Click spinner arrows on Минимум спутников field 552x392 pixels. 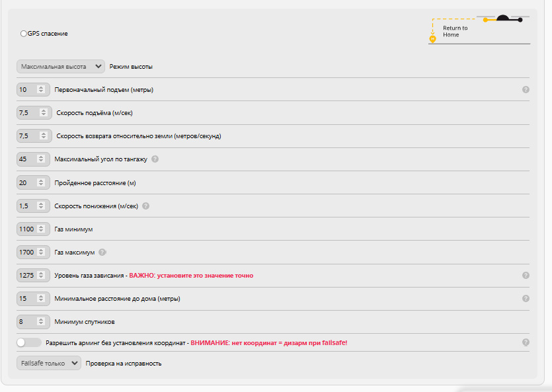[41, 322]
